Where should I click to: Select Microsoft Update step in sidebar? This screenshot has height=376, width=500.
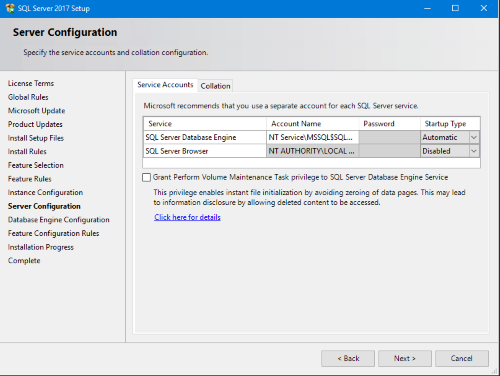[36, 111]
